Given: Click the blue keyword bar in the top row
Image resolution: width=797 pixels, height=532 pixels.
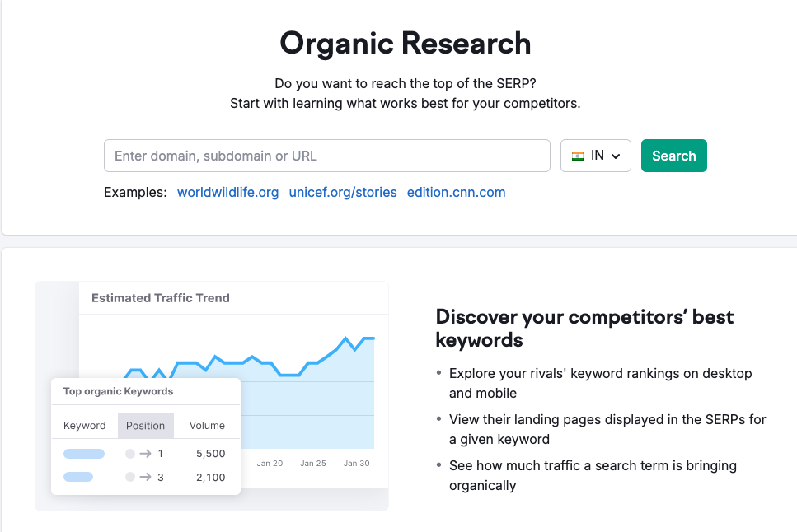Looking at the screenshot, I should [86, 453].
